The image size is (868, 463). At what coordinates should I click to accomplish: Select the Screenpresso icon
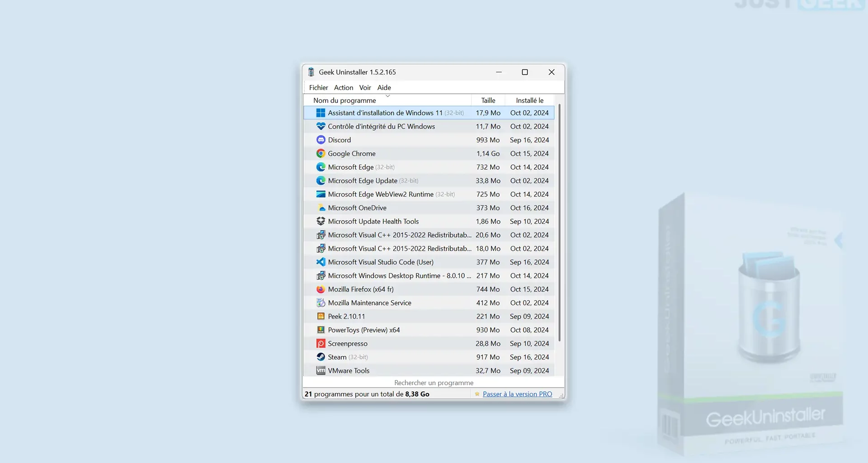[x=321, y=343]
